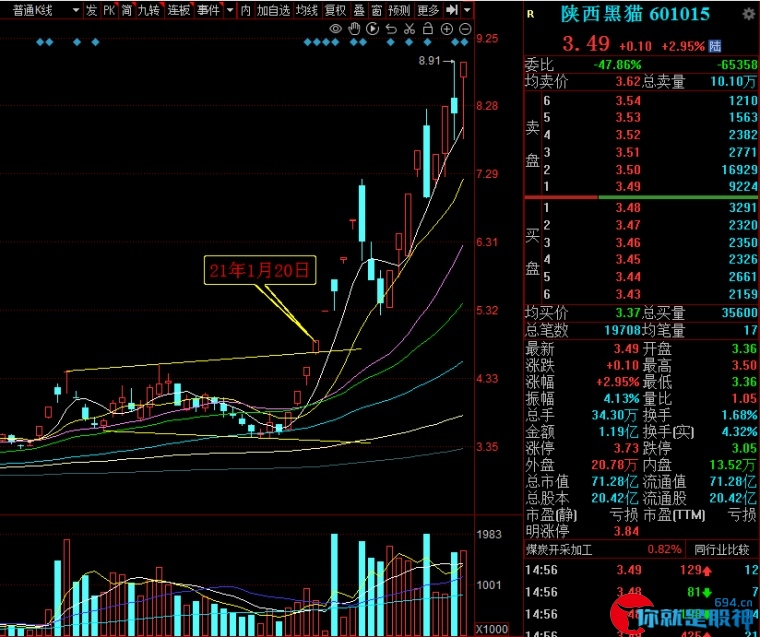This screenshot has width=760, height=637.
Task: Select the hand pan tool
Action: click(x=354, y=29)
